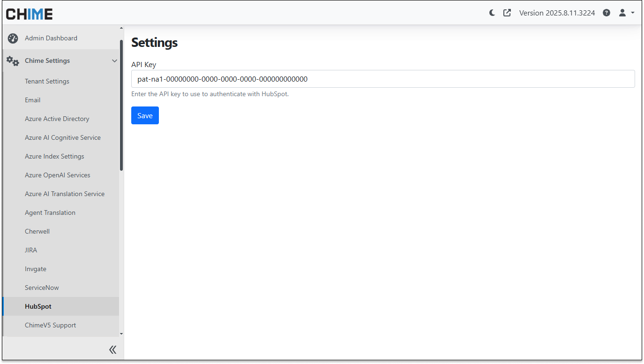The height and width of the screenshot is (364, 644).
Task: Expand user account dropdown caret
Action: pyautogui.click(x=633, y=13)
